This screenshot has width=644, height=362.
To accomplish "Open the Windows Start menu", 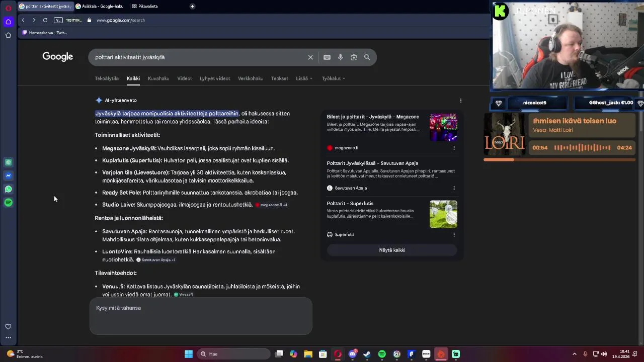I will (x=189, y=354).
